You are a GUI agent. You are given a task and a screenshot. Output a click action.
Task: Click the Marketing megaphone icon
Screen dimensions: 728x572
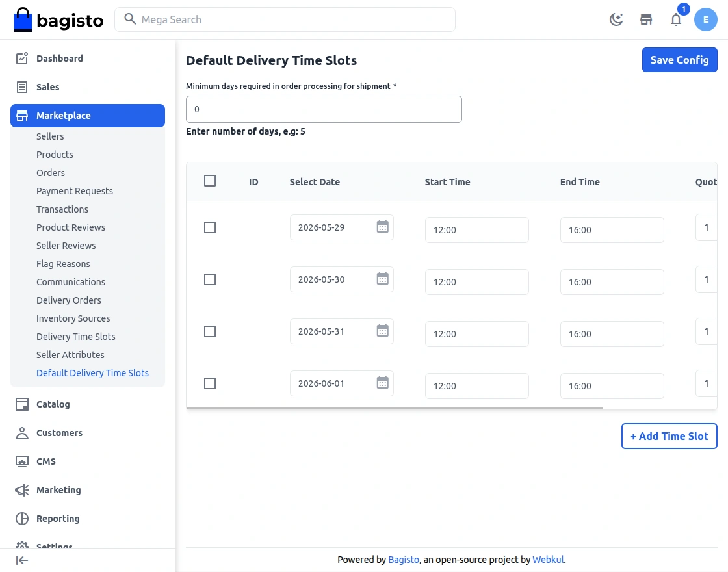(x=22, y=490)
